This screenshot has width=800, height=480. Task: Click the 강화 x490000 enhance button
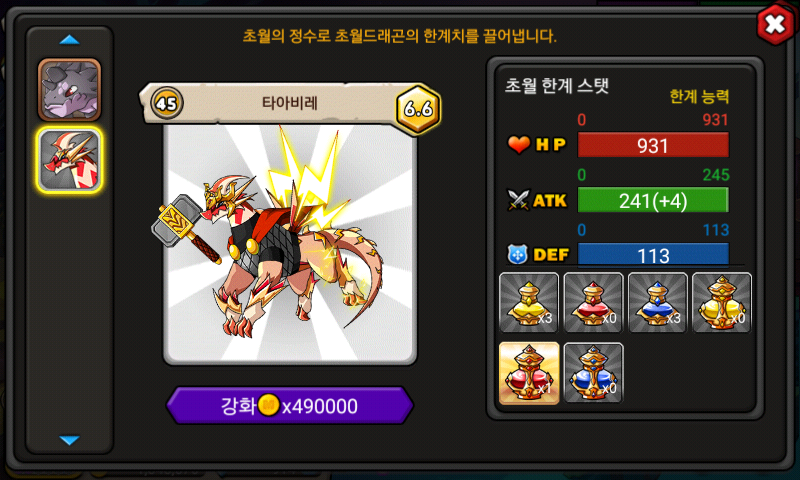click(290, 406)
